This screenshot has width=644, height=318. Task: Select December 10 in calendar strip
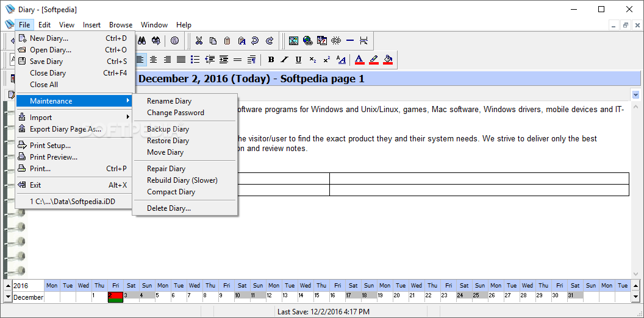[x=242, y=296]
